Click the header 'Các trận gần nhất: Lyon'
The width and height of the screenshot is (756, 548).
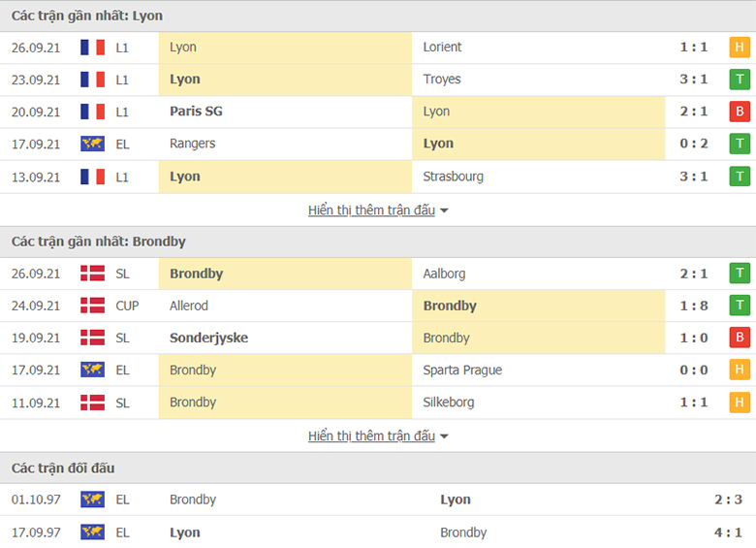(87, 16)
